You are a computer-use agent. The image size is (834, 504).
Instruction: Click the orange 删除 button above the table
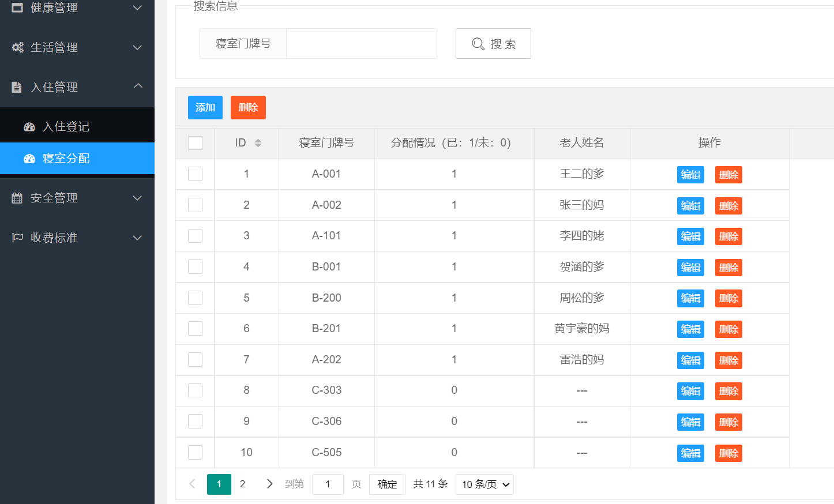(x=248, y=107)
